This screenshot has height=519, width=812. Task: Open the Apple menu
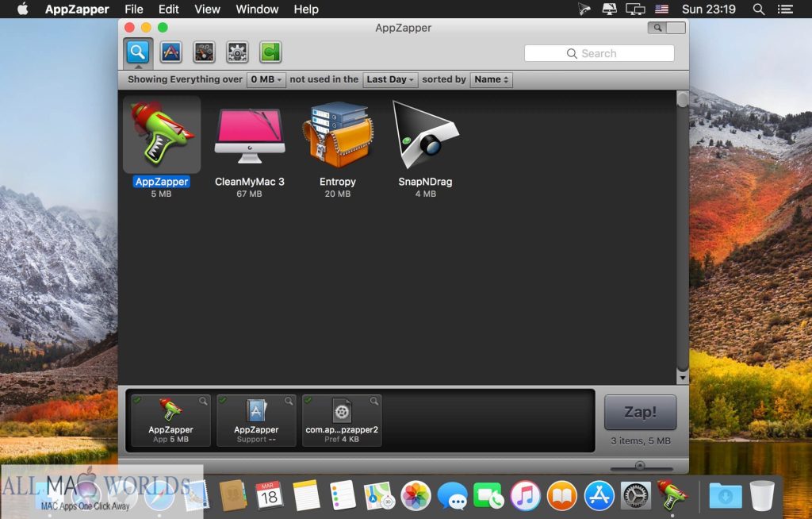23,9
